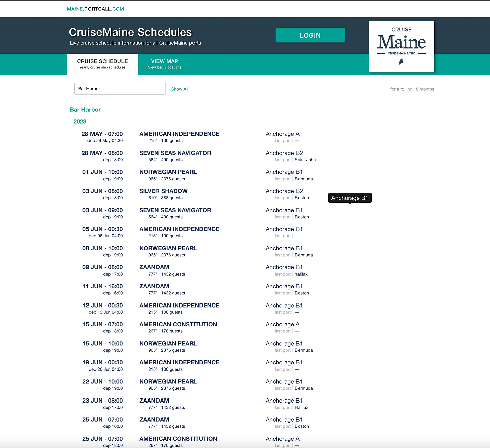Open Norwegian Pearl on 22 Jun
The width and height of the screenshot is (490, 448).
[x=168, y=382]
